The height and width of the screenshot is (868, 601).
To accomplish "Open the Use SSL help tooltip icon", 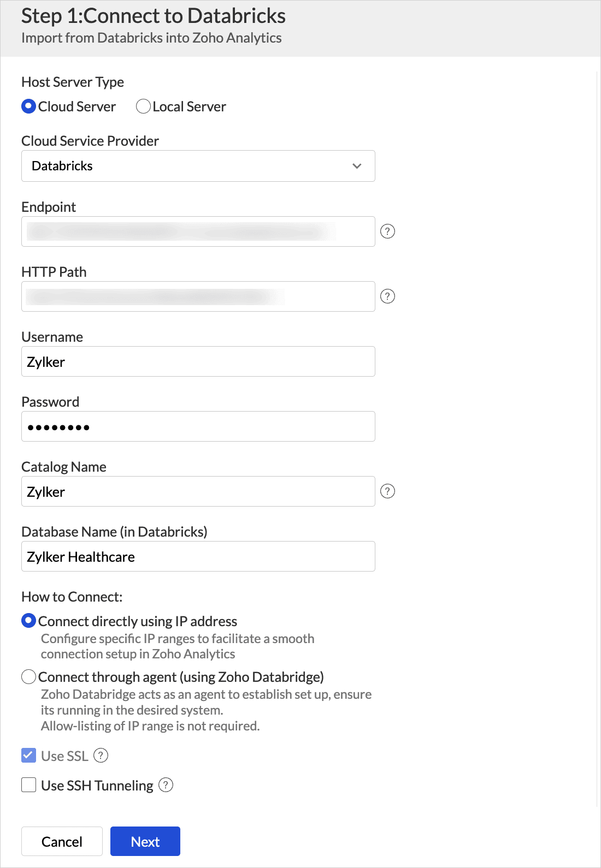I will click(x=101, y=756).
